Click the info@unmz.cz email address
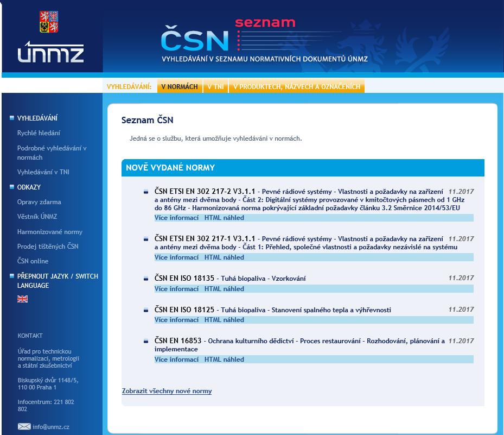 click(51, 427)
